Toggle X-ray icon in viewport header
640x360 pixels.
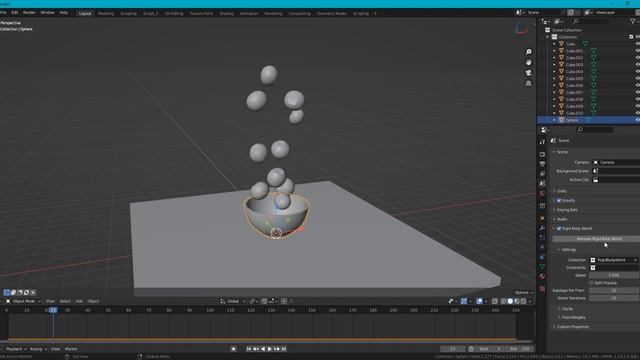(x=495, y=301)
